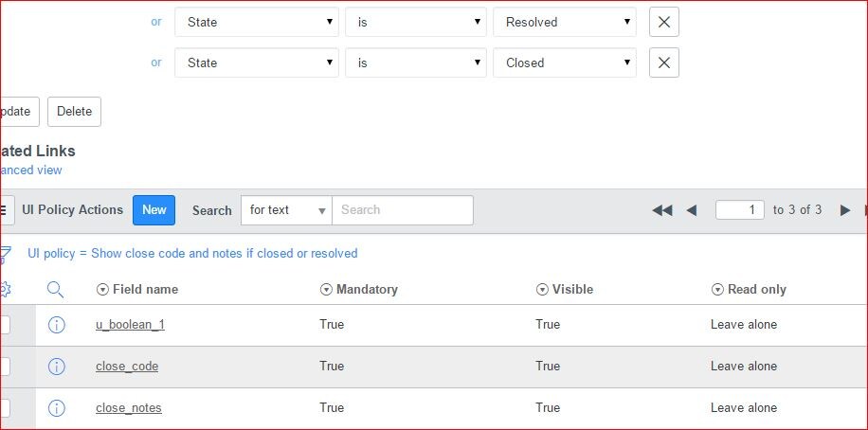Click the New button

pyautogui.click(x=154, y=210)
